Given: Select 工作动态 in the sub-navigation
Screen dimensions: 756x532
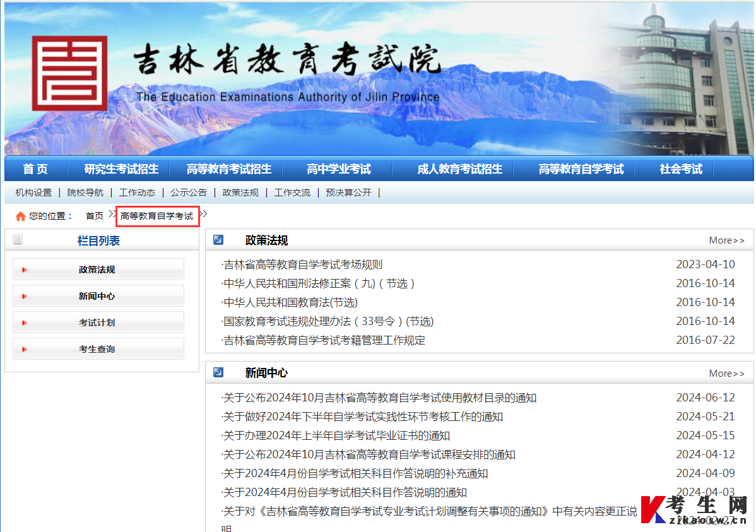Looking at the screenshot, I should coord(137,192).
